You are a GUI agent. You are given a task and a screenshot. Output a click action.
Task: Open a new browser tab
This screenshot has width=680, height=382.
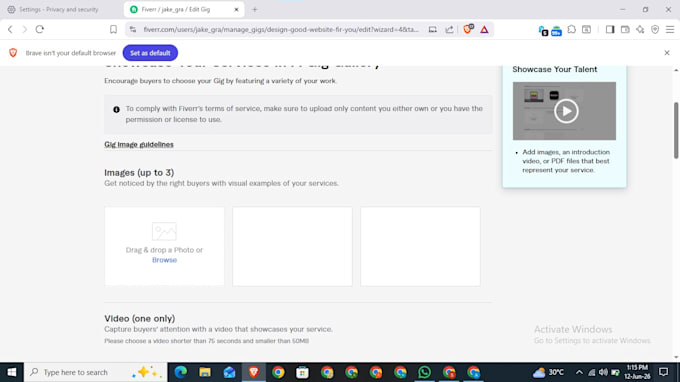(255, 9)
